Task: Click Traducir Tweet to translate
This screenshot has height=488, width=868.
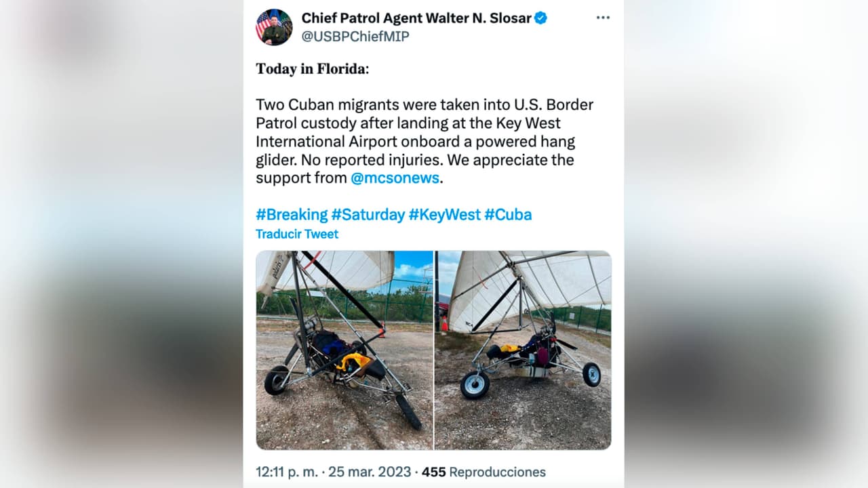Action: [297, 234]
